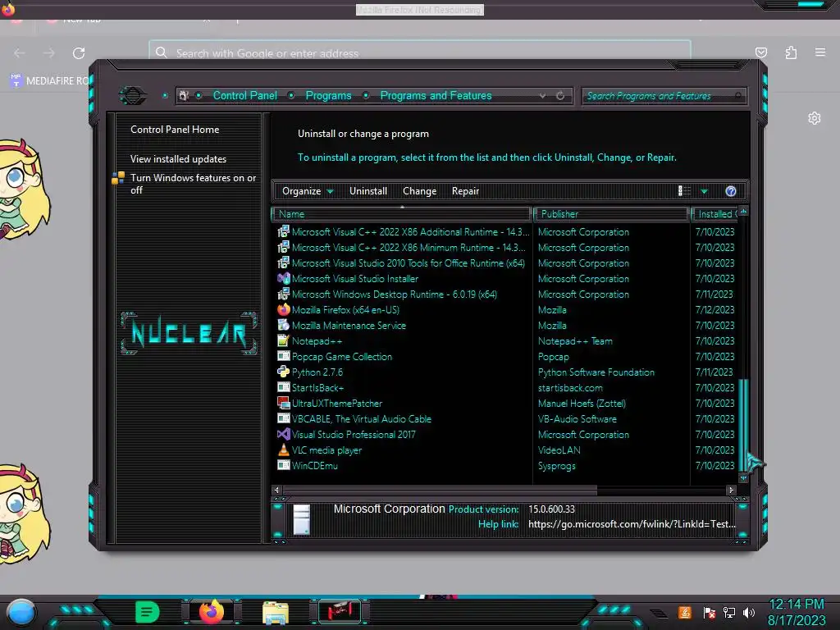
Task: Open Control Panel Home link
Action: [175, 130]
